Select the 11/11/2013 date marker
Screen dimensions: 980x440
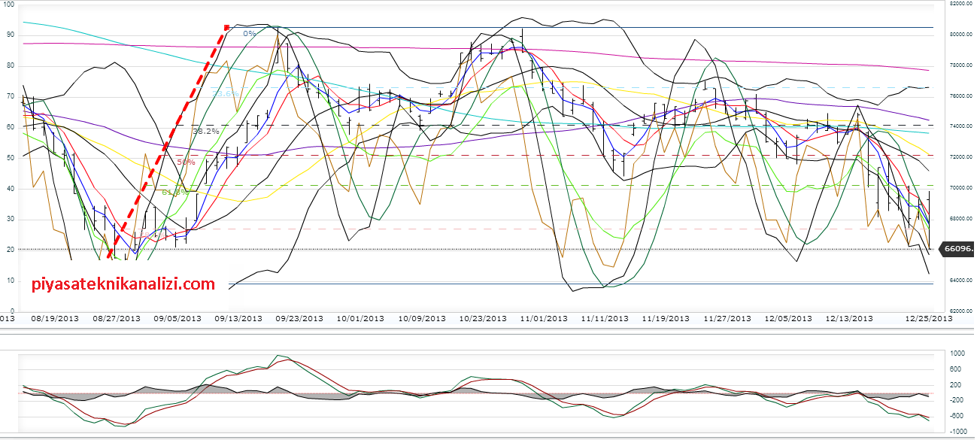[605, 318]
